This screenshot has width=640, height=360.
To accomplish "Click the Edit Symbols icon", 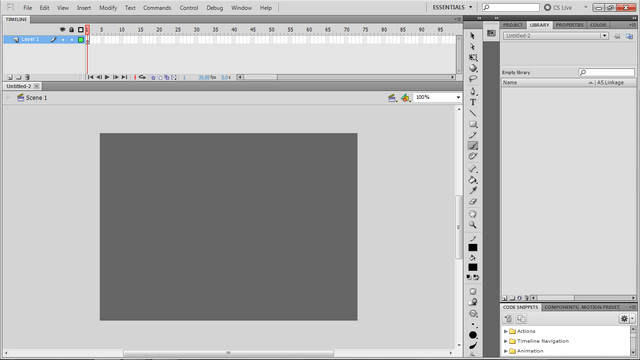I will click(x=405, y=98).
